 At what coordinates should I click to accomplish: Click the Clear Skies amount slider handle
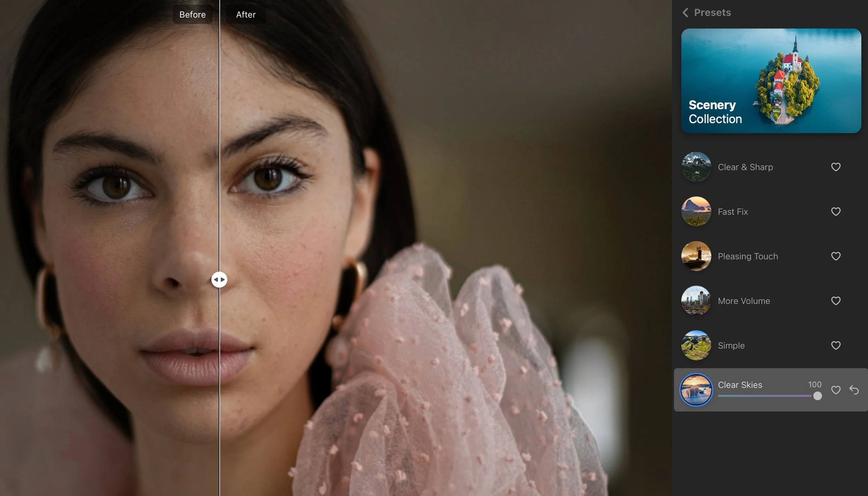click(x=817, y=396)
